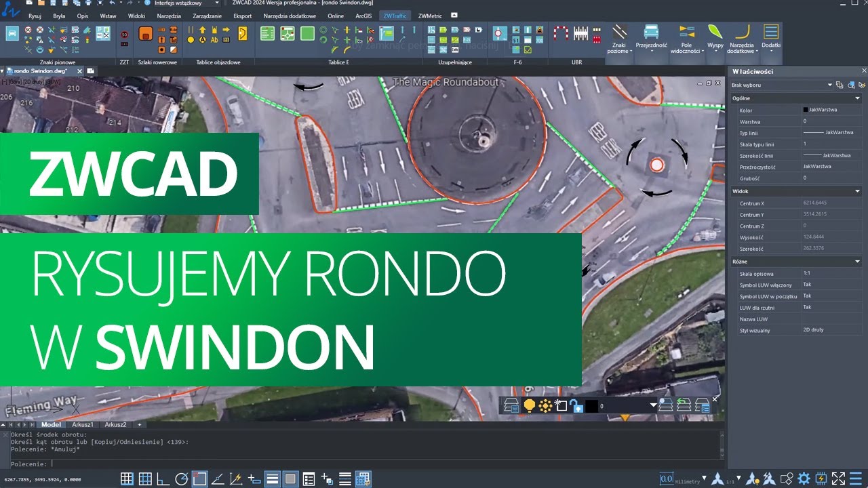Click the large yellow turn-arrow detour board

click(x=243, y=33)
